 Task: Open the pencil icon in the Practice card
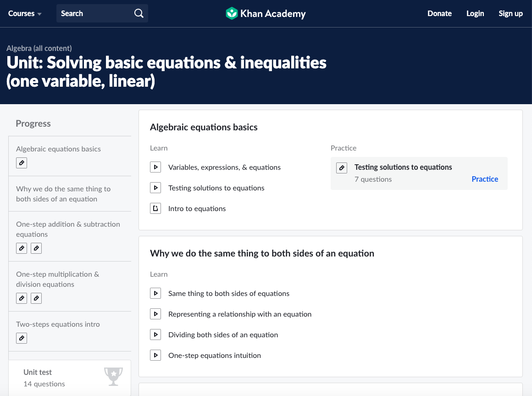point(342,168)
